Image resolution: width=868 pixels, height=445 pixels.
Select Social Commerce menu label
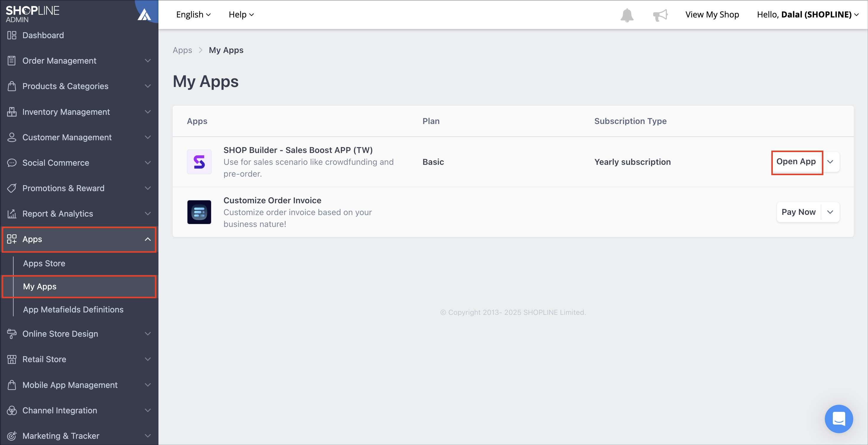click(x=56, y=163)
